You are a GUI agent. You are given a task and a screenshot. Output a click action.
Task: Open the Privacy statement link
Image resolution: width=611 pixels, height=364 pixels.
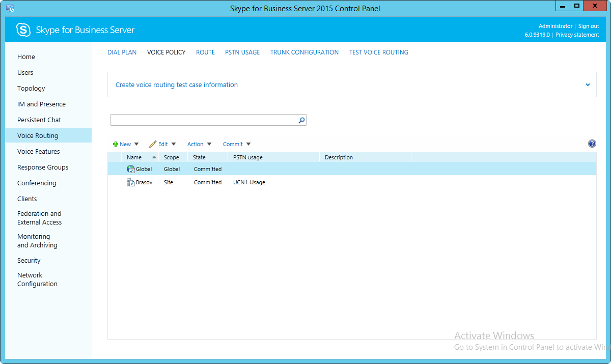[x=577, y=35]
